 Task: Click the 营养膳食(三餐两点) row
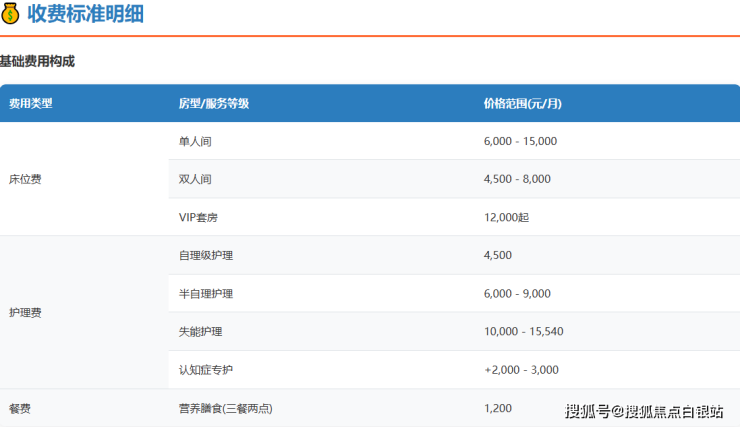[225, 408]
